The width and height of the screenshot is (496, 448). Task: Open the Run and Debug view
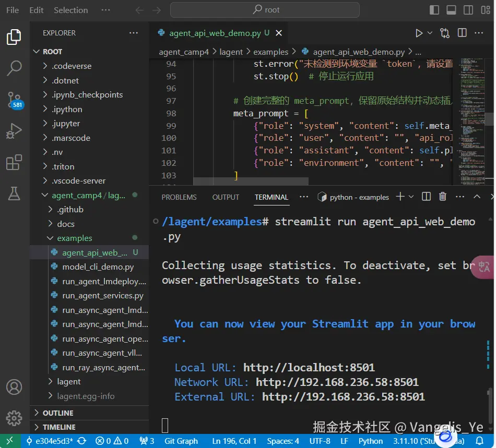click(x=14, y=131)
